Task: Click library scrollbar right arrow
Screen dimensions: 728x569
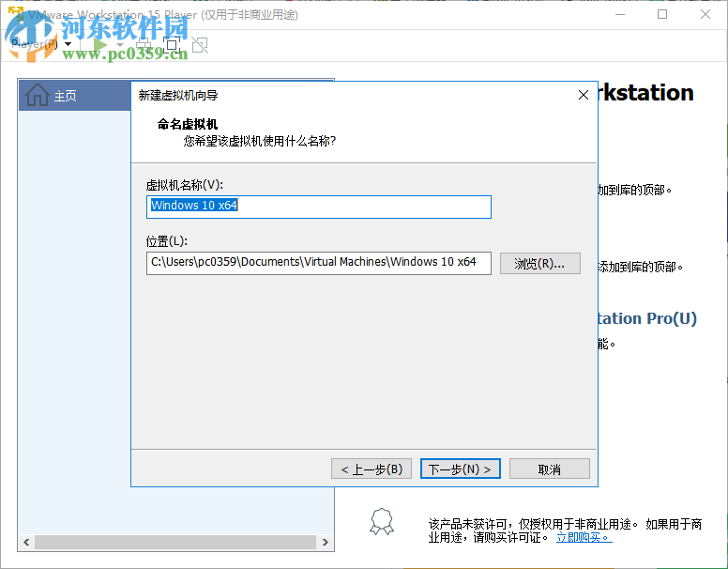Action: coord(325,542)
